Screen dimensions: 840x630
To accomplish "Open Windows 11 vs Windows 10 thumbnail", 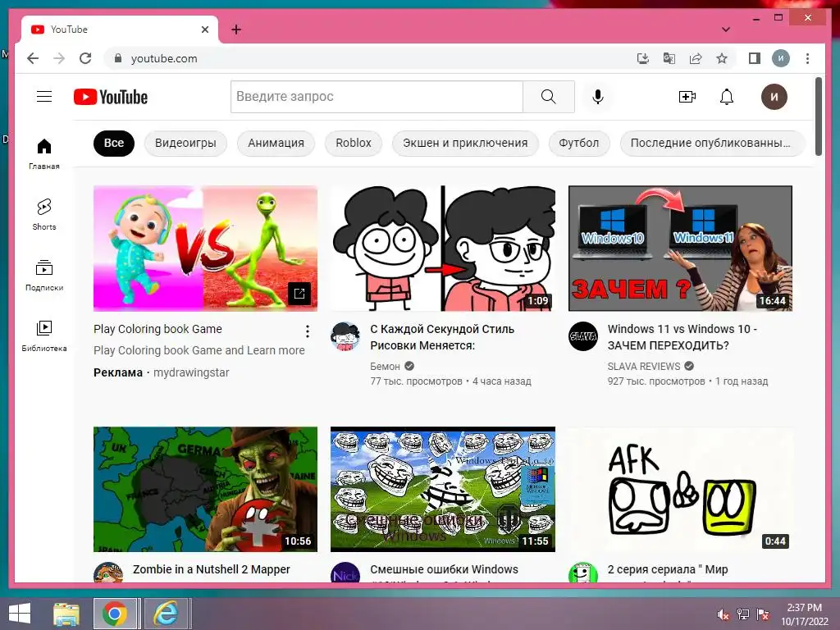I will [x=680, y=249].
